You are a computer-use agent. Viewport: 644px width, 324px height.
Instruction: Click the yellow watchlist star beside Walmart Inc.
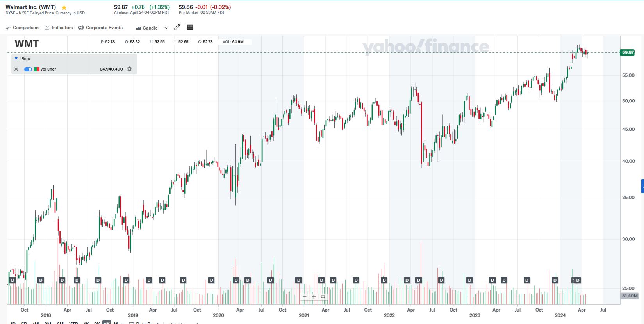point(64,7)
